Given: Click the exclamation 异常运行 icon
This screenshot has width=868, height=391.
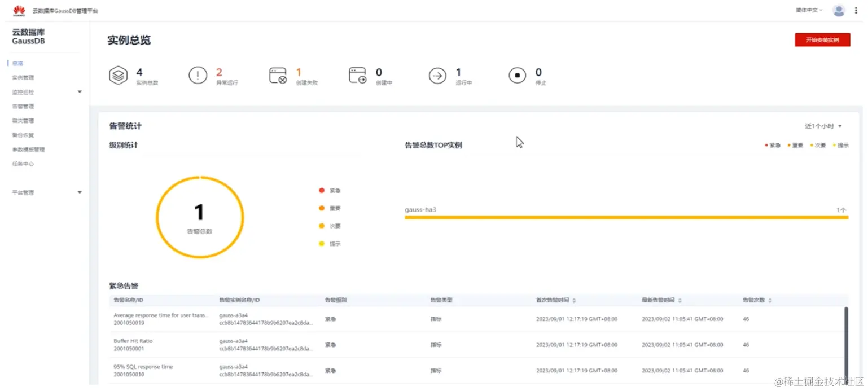Looking at the screenshot, I should 198,76.
